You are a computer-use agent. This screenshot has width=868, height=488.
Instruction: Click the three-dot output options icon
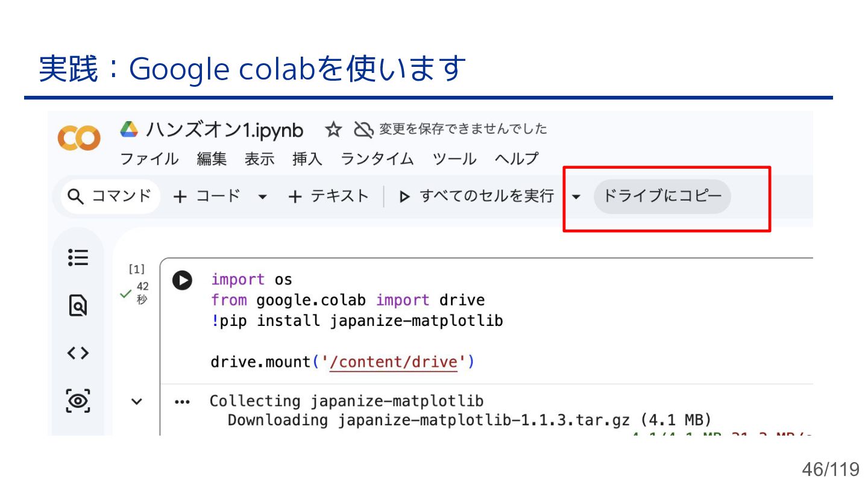181,402
